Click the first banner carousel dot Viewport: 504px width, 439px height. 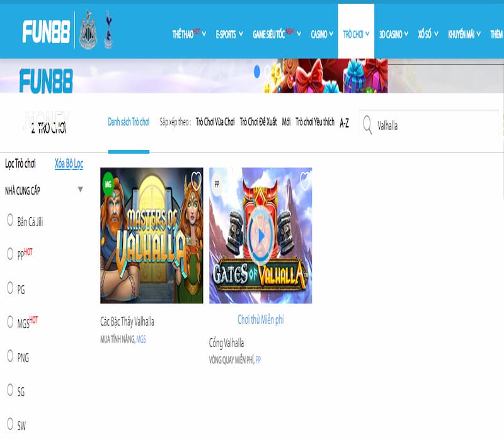[x=257, y=72]
